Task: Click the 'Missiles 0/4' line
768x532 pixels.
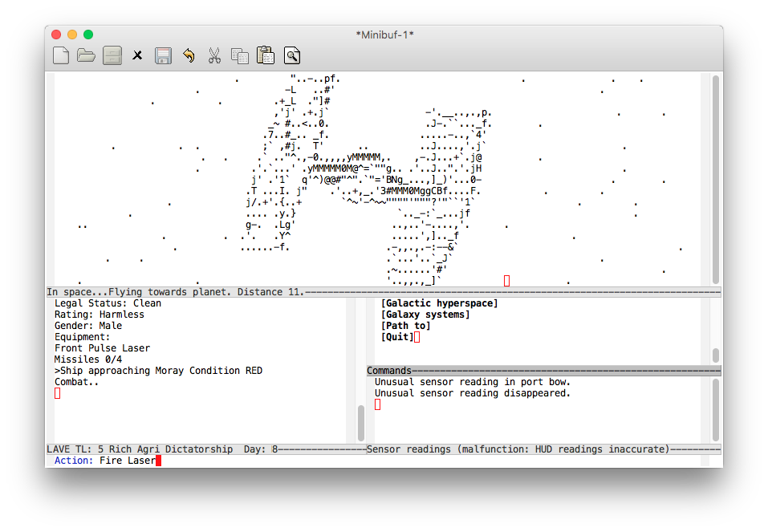Action: (88, 359)
